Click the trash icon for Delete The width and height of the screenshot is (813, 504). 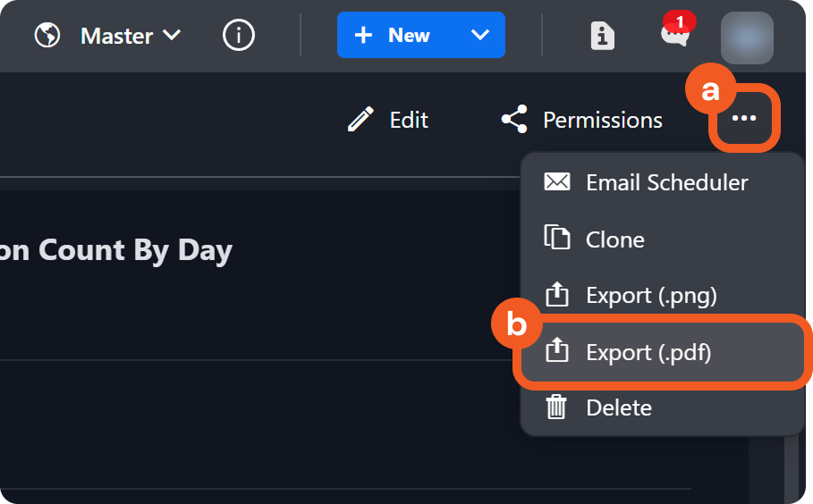557,408
